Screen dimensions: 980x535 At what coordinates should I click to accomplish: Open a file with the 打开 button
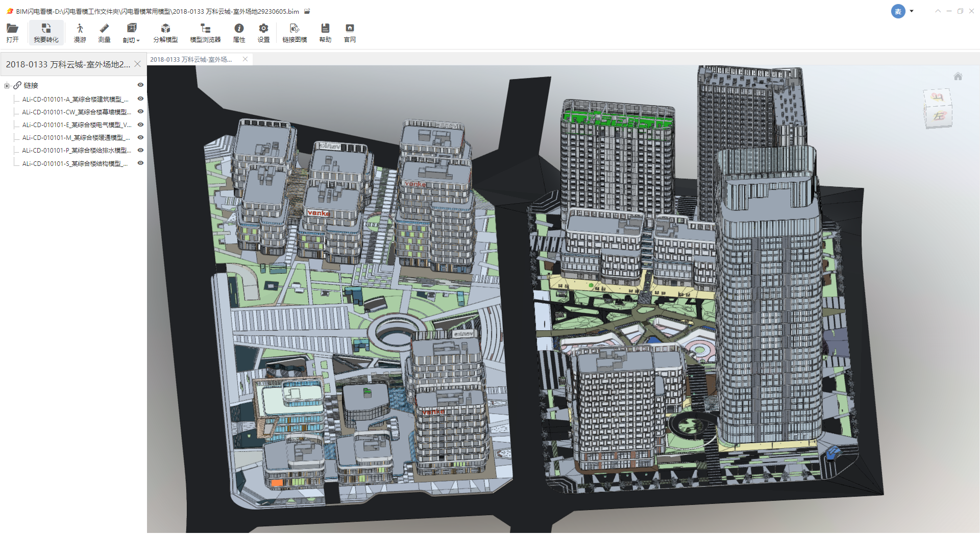coord(12,33)
